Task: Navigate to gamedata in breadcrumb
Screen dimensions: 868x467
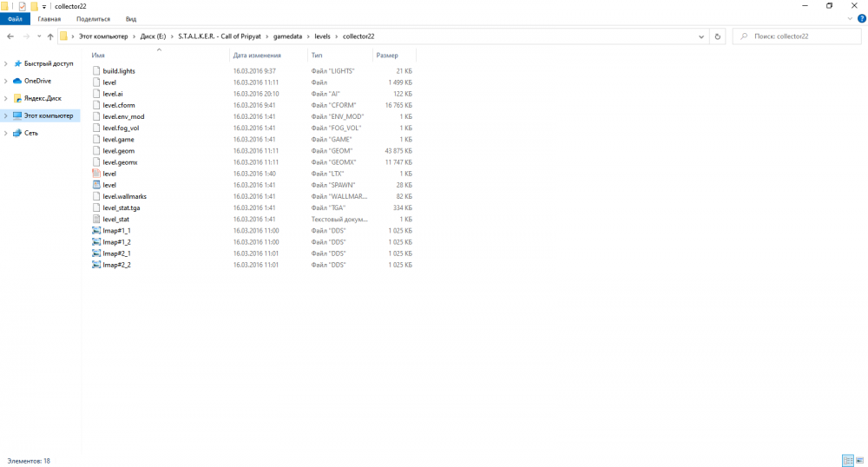Action: [x=287, y=36]
